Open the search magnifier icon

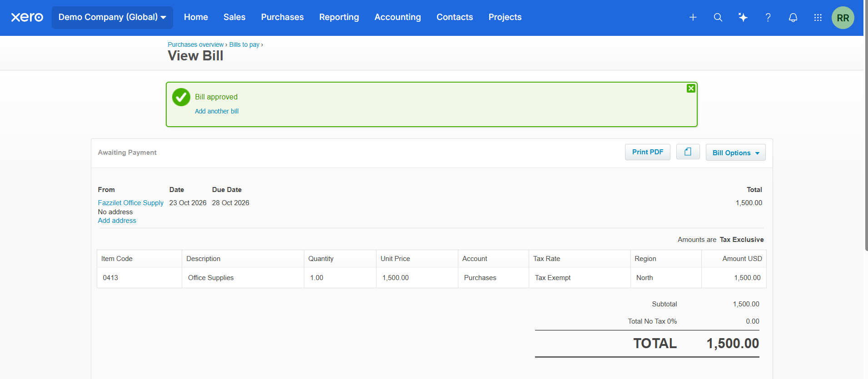(718, 17)
